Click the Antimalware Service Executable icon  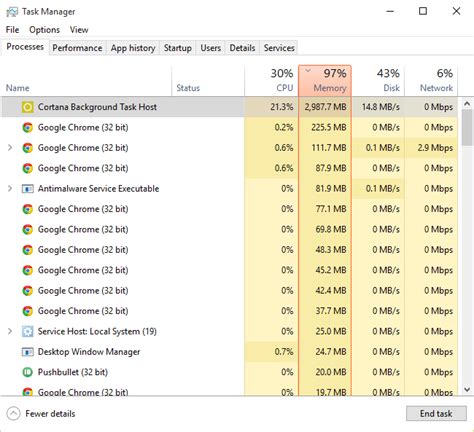[27, 189]
